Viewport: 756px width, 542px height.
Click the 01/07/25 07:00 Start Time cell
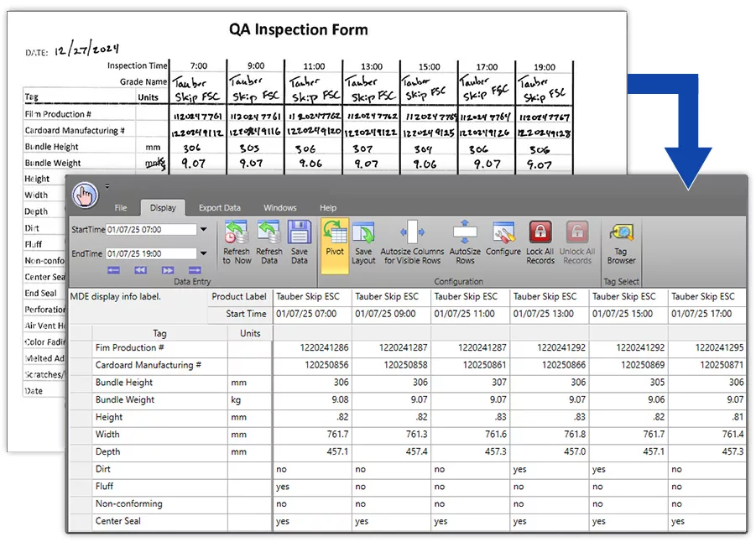(x=312, y=314)
